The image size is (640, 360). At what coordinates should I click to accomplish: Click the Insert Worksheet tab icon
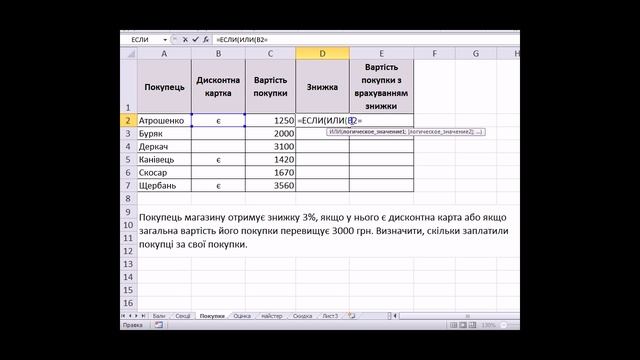point(351,316)
